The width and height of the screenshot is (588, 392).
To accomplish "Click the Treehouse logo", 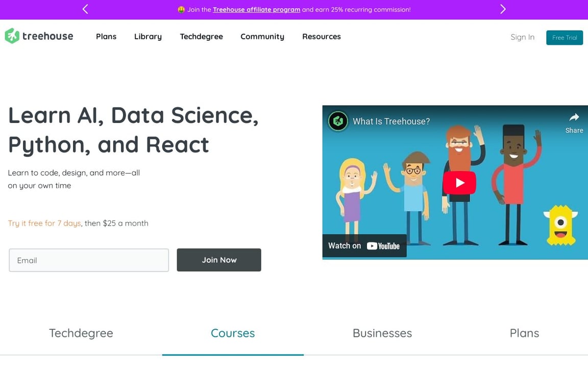I will 39,36.
